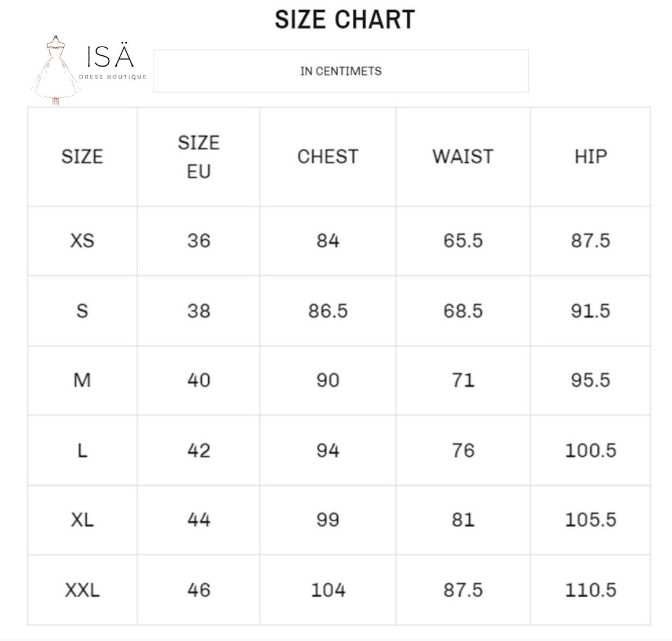Click the ISÄ brand name text
The image size is (672, 641).
(110, 56)
